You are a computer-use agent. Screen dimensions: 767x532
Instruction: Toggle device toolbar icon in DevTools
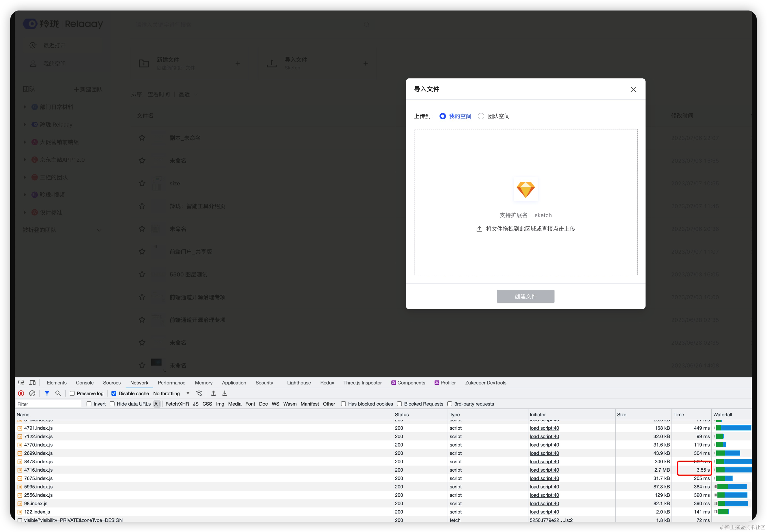tap(32, 383)
